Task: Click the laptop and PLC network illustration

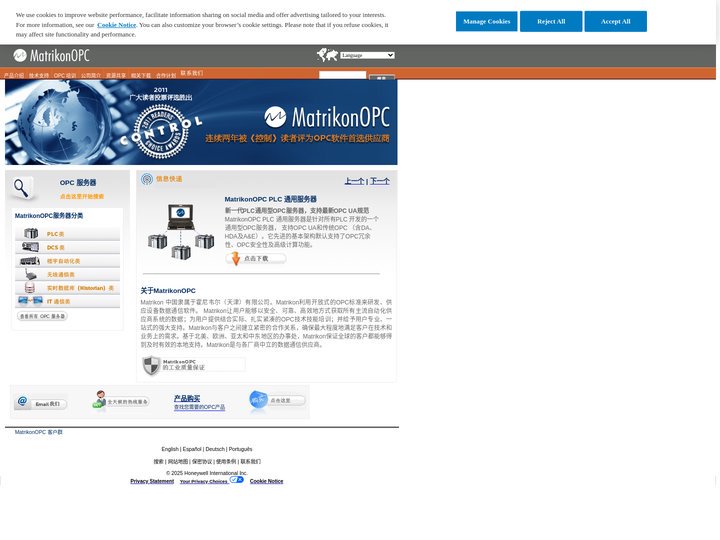Action: 181,232
